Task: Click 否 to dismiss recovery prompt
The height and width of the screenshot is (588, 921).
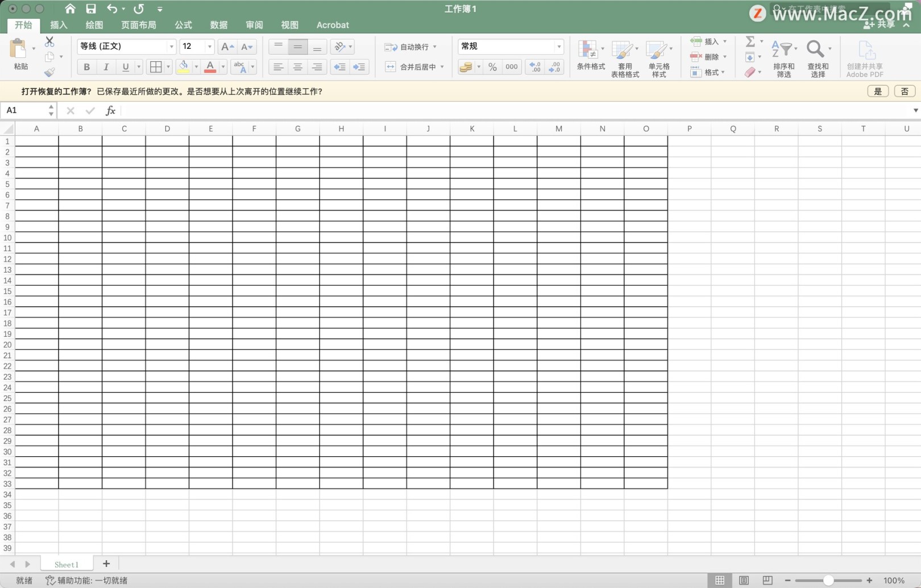Action: pyautogui.click(x=905, y=91)
